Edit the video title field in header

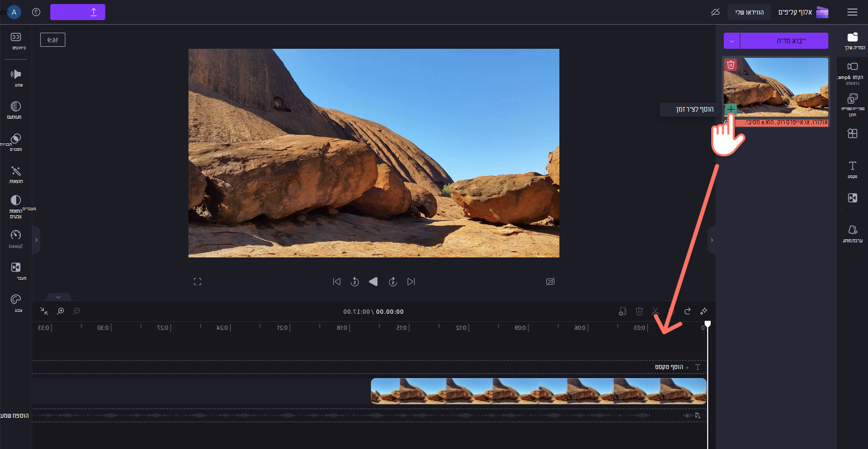pyautogui.click(x=749, y=12)
